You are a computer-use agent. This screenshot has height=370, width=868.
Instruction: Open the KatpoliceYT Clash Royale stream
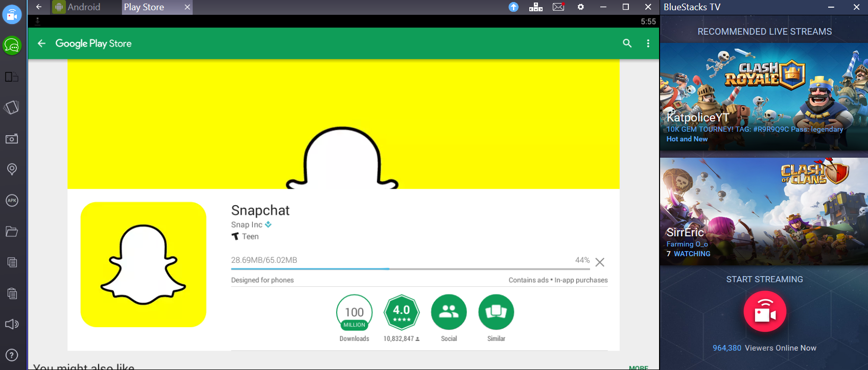pyautogui.click(x=764, y=97)
